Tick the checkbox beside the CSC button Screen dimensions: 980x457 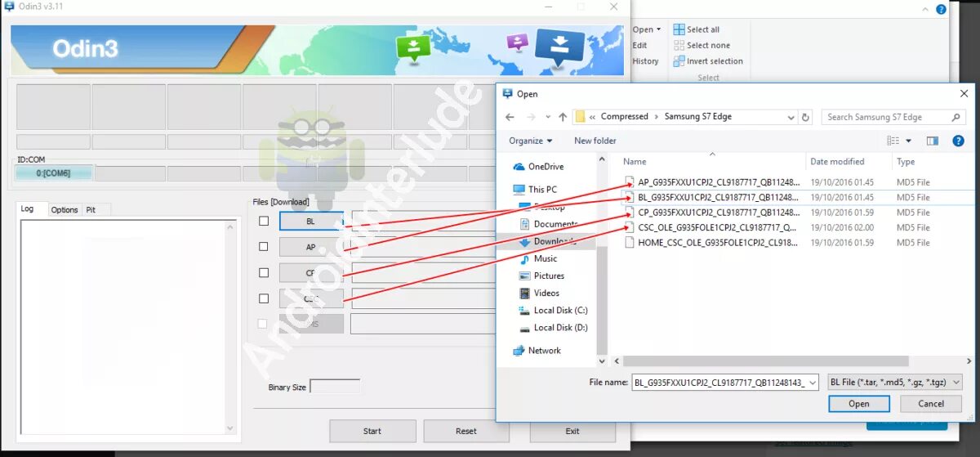click(x=263, y=298)
